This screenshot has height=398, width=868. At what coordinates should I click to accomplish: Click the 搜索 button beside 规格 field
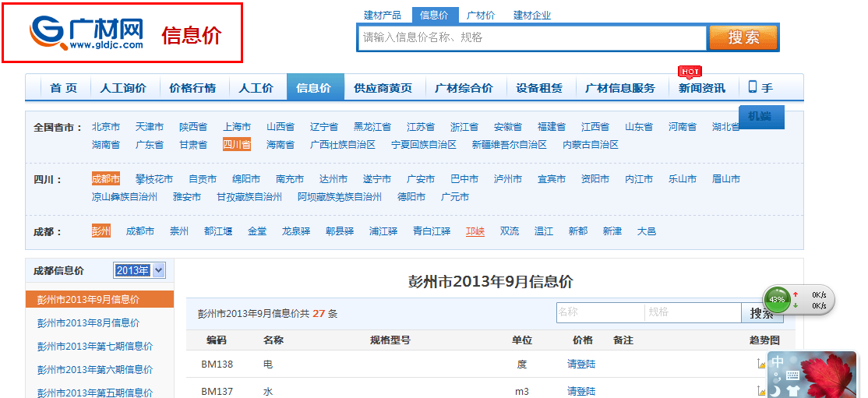[762, 313]
